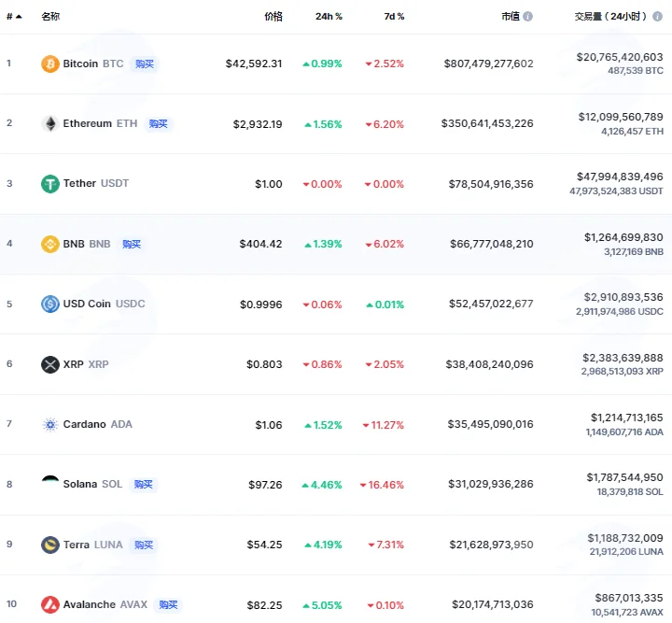The height and width of the screenshot is (623, 672).
Task: Click the XRP black logo
Action: tap(50, 364)
